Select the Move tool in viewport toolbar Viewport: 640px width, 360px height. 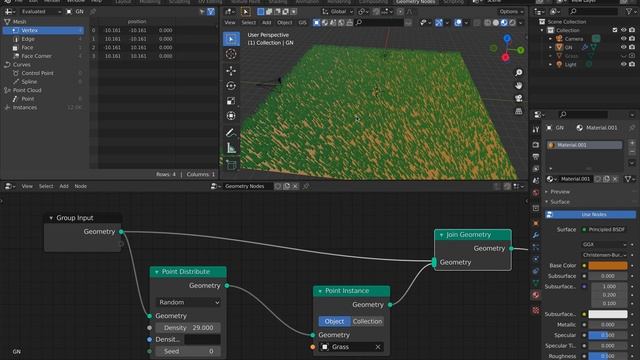[x=231, y=71]
